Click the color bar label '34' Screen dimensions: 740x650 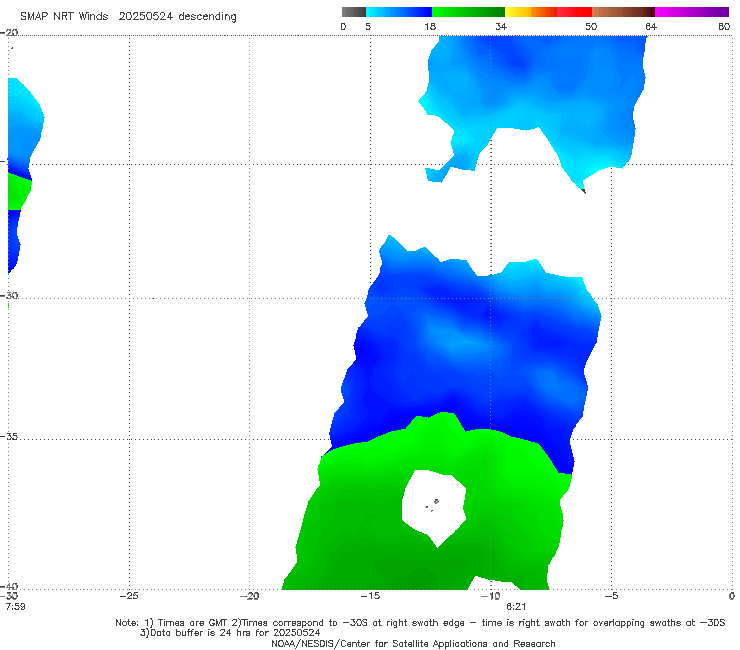point(501,26)
